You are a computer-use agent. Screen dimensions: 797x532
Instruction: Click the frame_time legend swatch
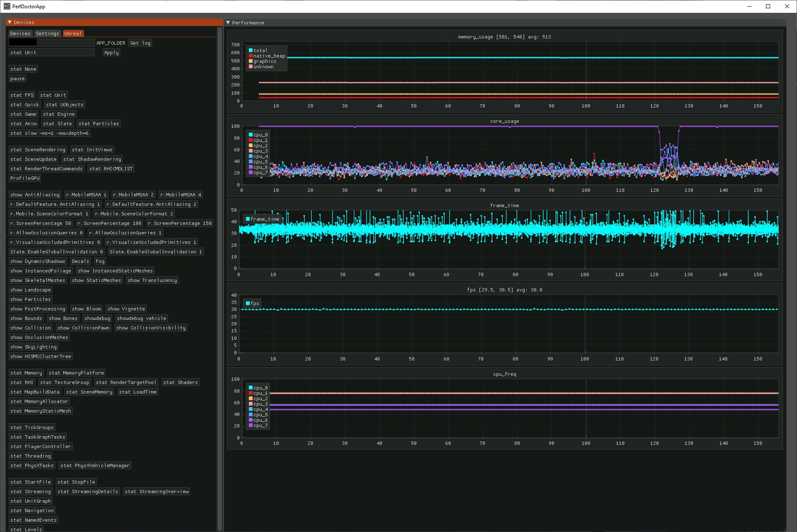[248, 219]
